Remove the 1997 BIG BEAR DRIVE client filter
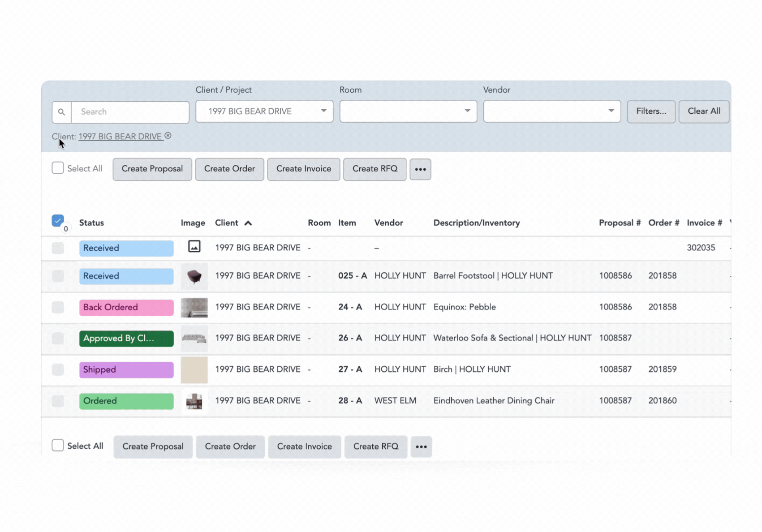This screenshot has height=532, width=762. 168,136
